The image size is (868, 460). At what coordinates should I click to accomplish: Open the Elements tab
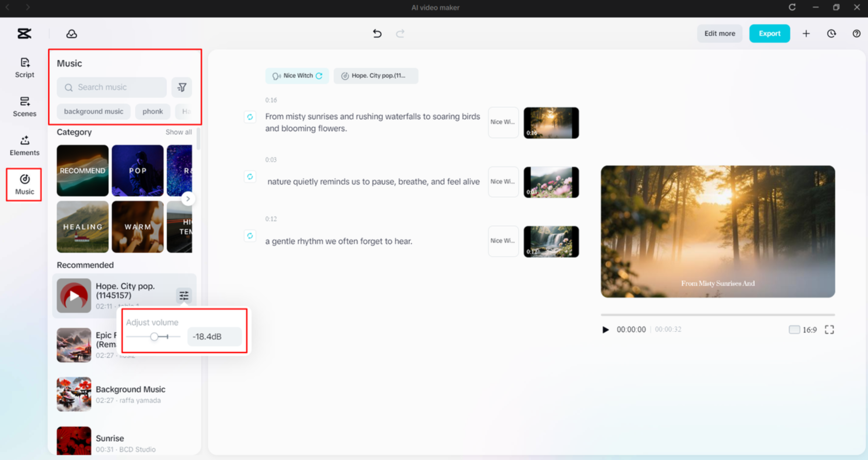(25, 145)
